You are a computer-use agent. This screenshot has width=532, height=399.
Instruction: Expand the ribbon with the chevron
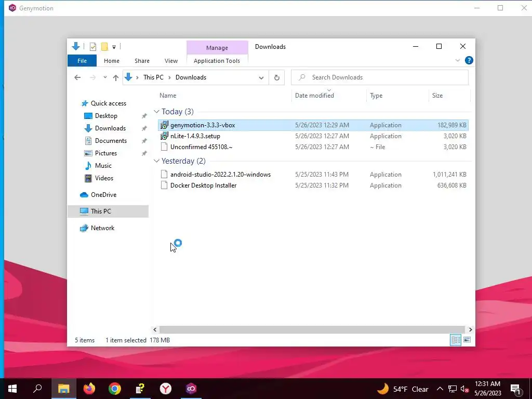point(457,60)
